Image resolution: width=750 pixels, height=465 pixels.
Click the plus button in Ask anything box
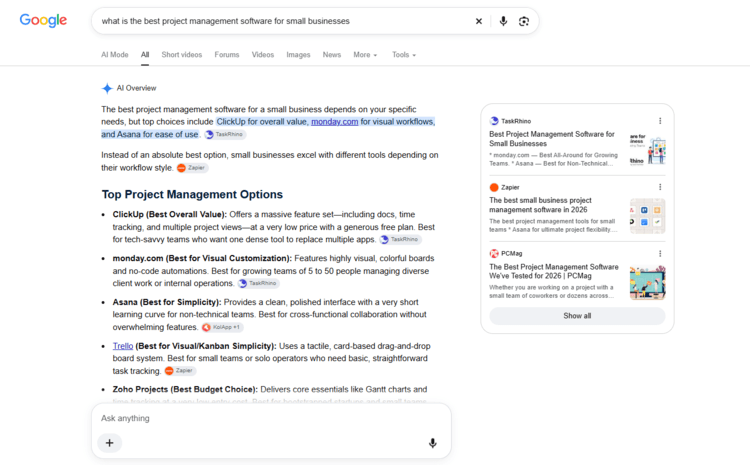click(110, 443)
